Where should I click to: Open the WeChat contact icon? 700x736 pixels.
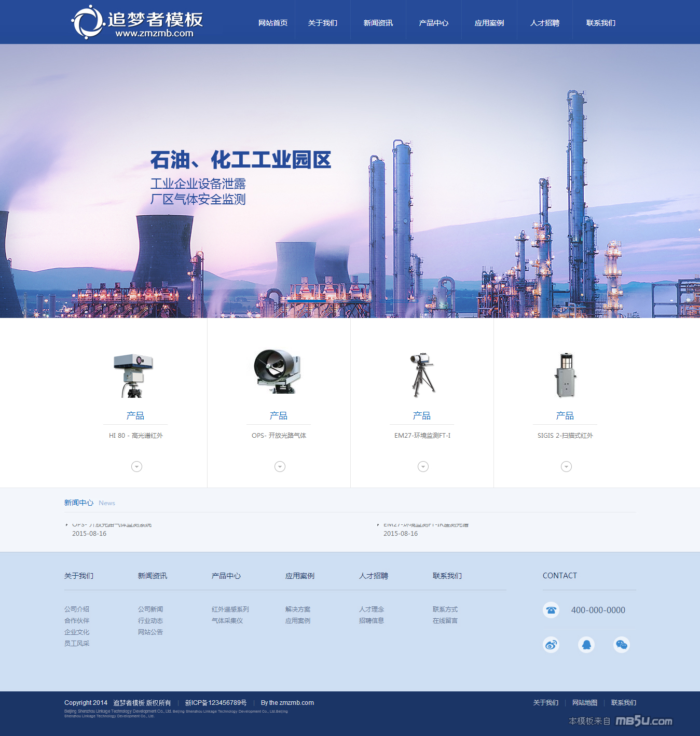click(621, 645)
